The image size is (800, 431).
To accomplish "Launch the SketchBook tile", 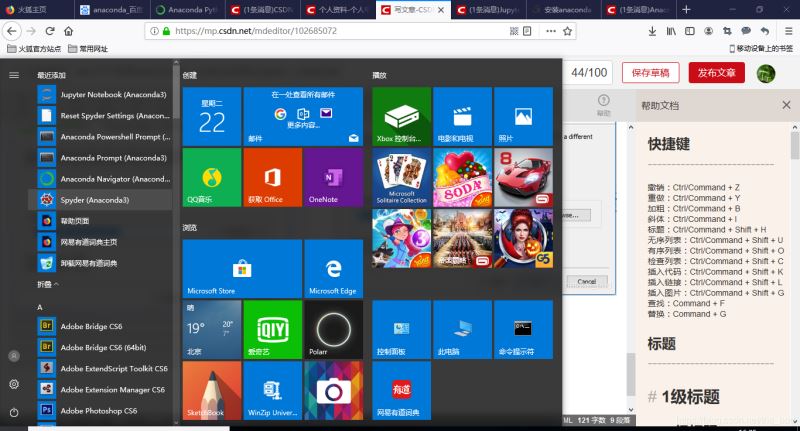I will [x=212, y=390].
